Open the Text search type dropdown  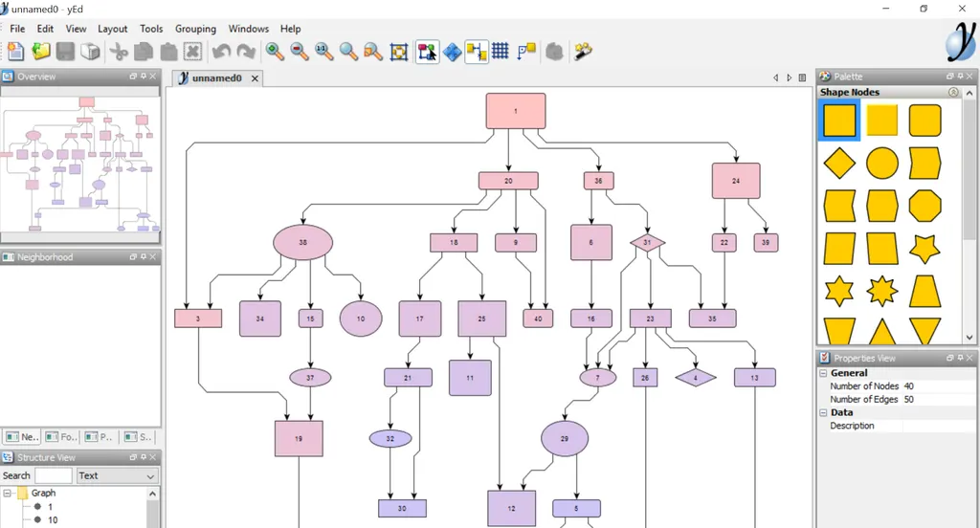117,475
